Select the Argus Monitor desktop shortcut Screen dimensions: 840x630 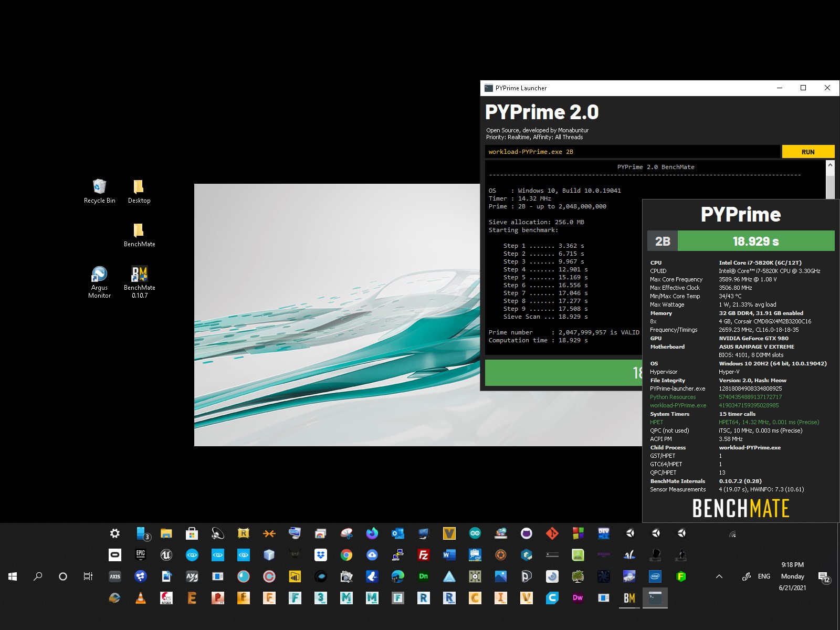point(99,282)
